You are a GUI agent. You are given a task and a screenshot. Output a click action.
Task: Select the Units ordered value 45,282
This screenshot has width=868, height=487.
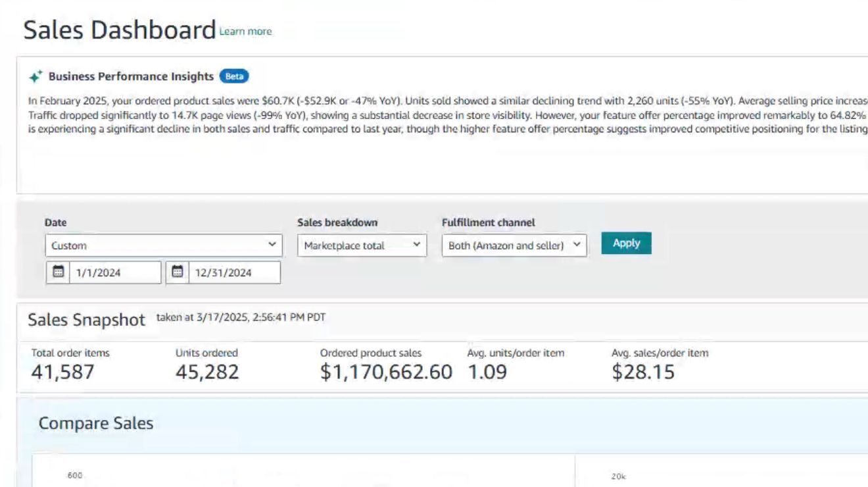[x=207, y=372]
